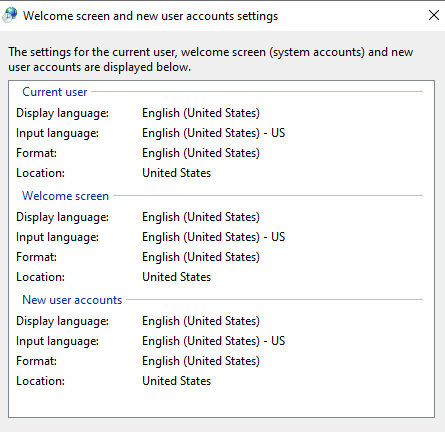The width and height of the screenshot is (445, 432).
Task: Close the Welcome screen settings dialog
Action: point(434,15)
